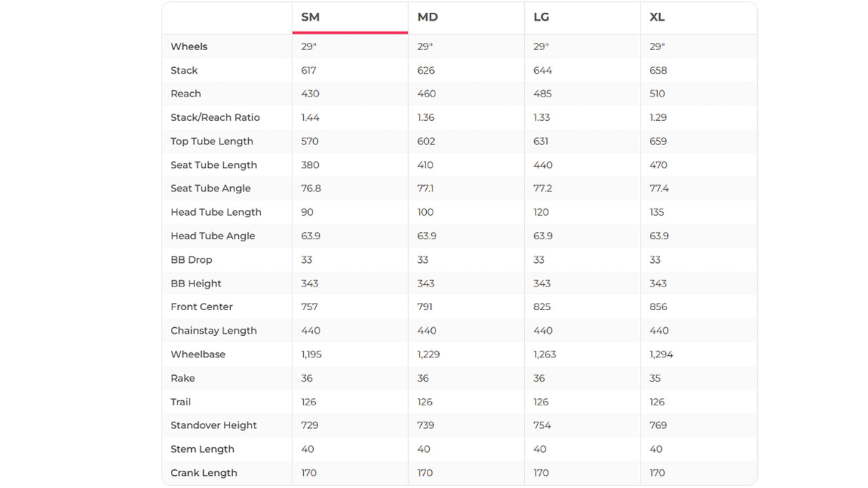This screenshot has height=488, width=868.
Task: Select the Stack/Reach Ratio row label
Action: coord(214,117)
